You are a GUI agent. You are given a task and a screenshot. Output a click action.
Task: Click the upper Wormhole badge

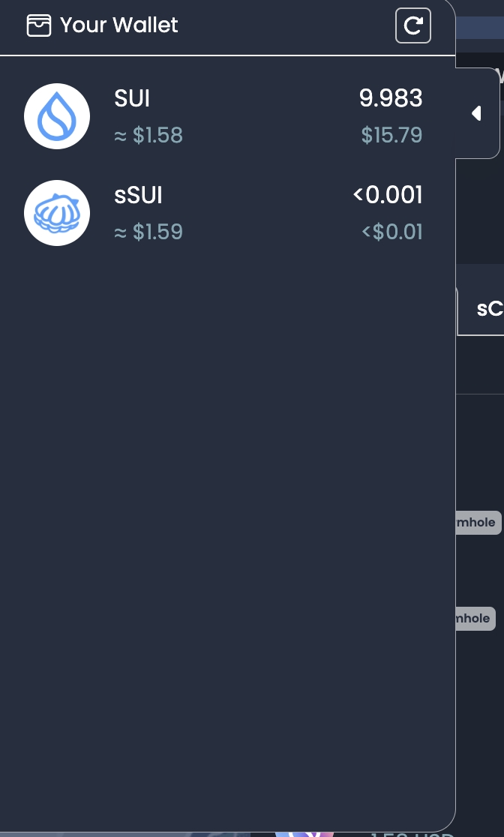click(477, 523)
